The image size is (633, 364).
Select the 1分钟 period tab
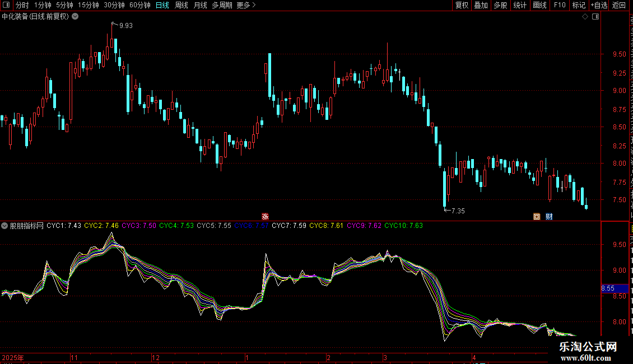click(43, 5)
